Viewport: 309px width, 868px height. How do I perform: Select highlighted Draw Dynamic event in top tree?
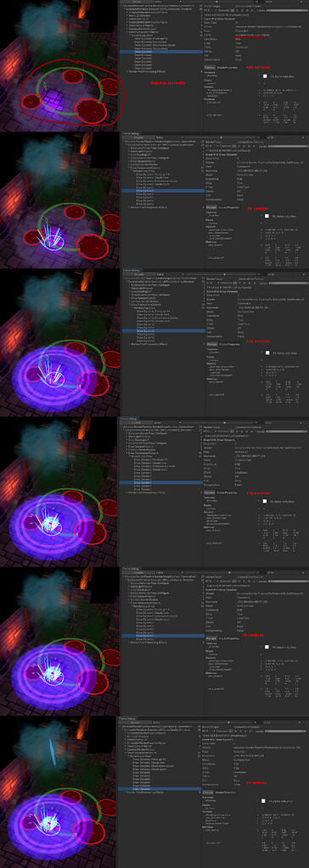tap(161, 52)
